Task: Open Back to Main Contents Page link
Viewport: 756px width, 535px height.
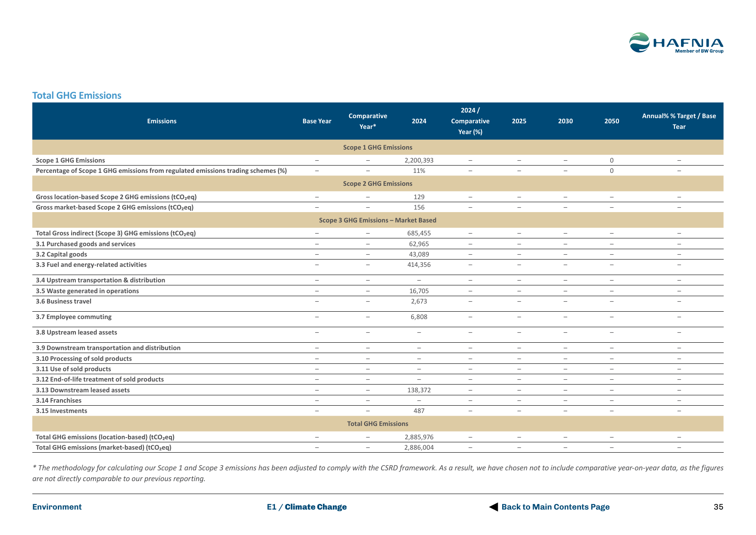Action: [x=555, y=507]
